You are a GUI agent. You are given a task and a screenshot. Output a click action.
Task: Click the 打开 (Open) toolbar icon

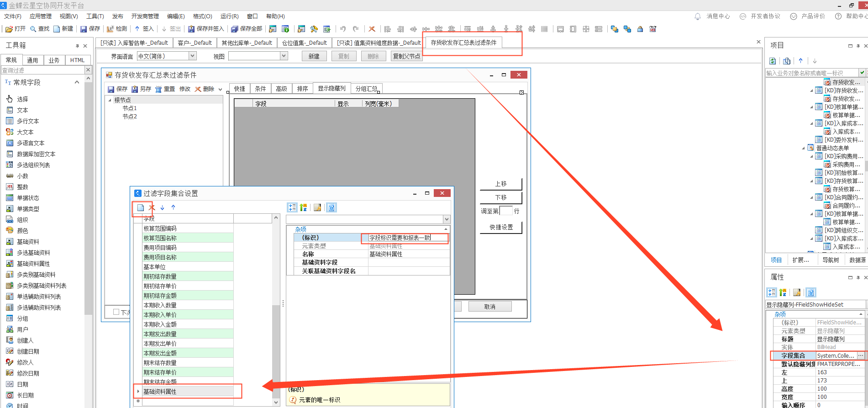(9, 29)
